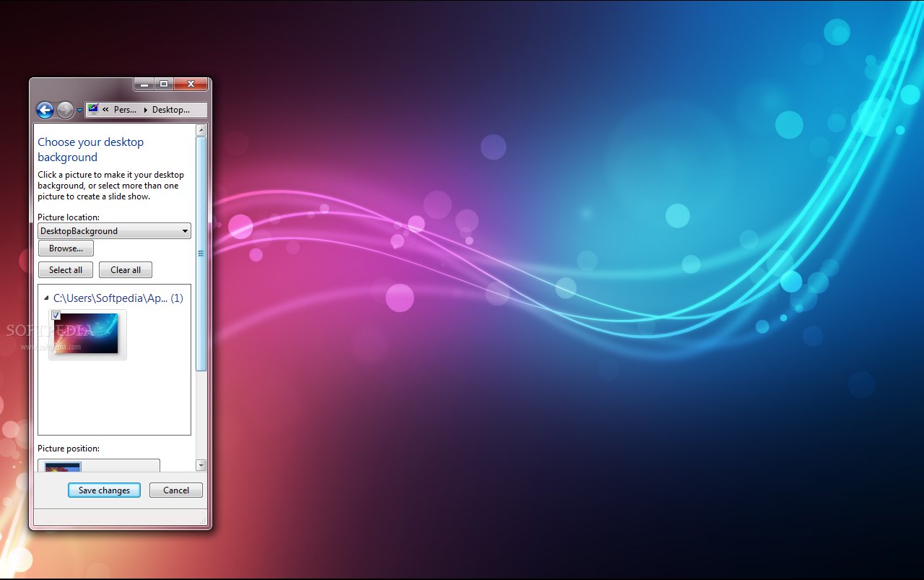The height and width of the screenshot is (580, 924).
Task: Collapse the C:\Users\Softpedia folder group
Action: [46, 298]
